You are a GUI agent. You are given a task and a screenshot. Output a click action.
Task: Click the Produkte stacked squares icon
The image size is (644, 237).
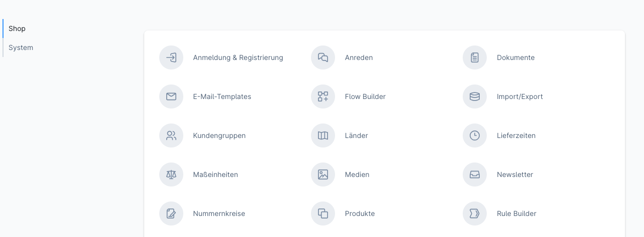pos(323,213)
